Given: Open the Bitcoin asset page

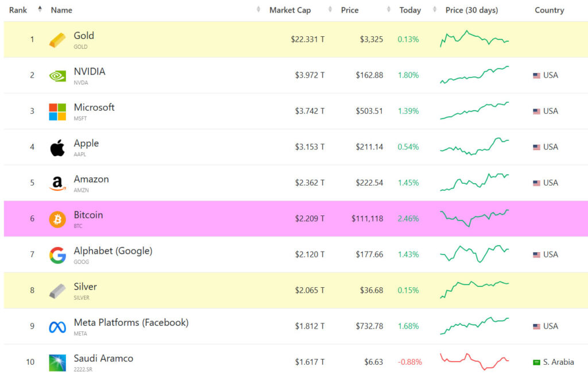Looking at the screenshot, I should (x=88, y=215).
